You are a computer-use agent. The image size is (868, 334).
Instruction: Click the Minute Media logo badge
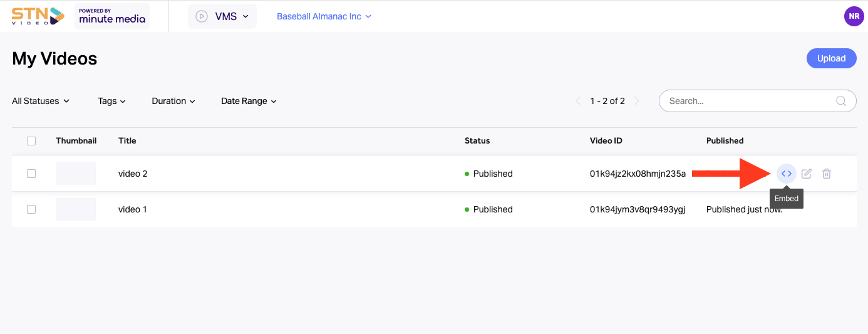click(112, 16)
